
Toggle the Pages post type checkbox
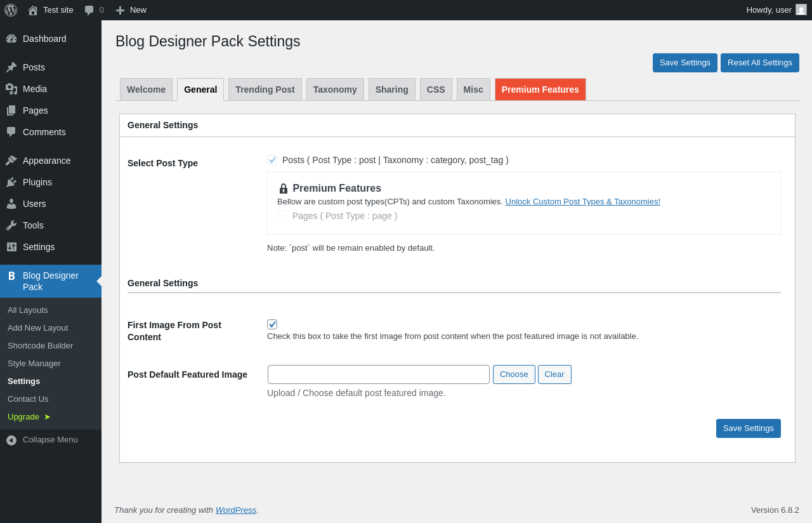click(282, 216)
